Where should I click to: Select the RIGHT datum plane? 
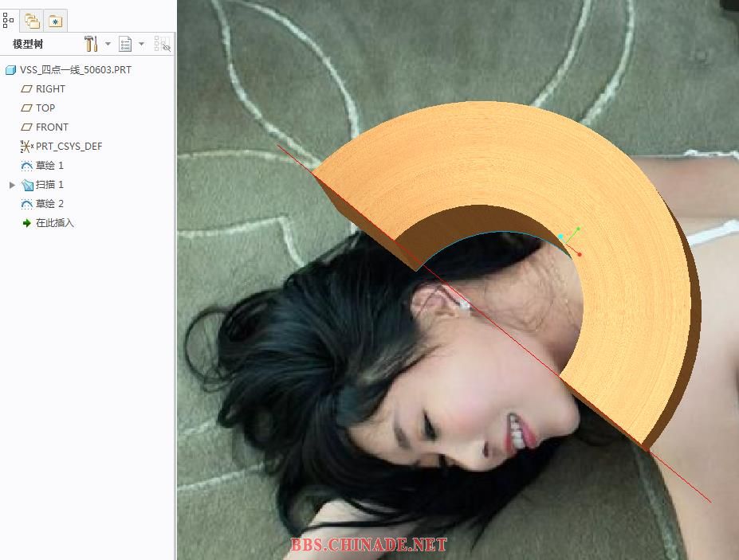tap(50, 89)
